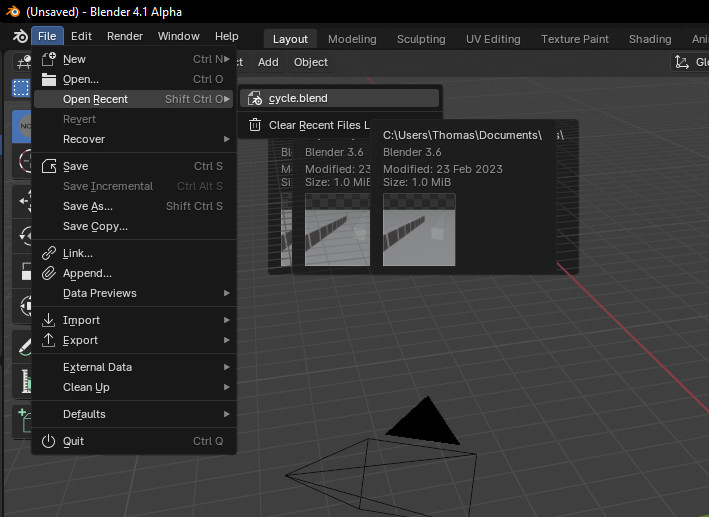Click the Measure tool in toolbar
The width and height of the screenshot is (709, 517).
[22, 381]
